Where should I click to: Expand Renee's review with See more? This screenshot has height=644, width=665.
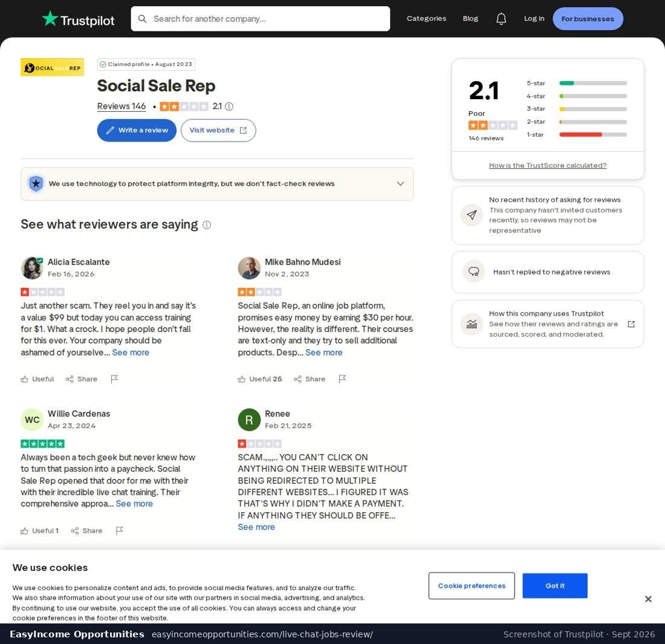[256, 527]
